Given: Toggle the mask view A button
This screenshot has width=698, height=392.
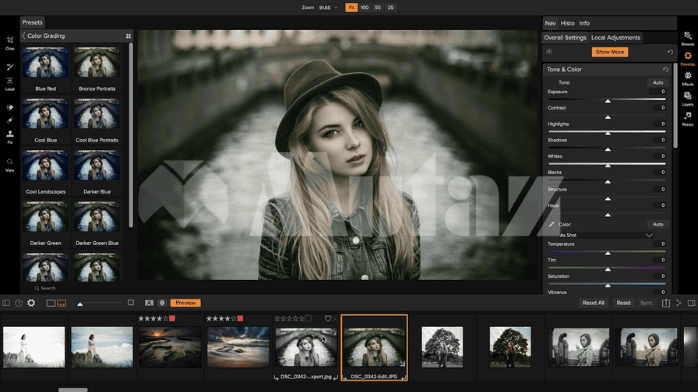Looking at the screenshot, I should point(149,303).
